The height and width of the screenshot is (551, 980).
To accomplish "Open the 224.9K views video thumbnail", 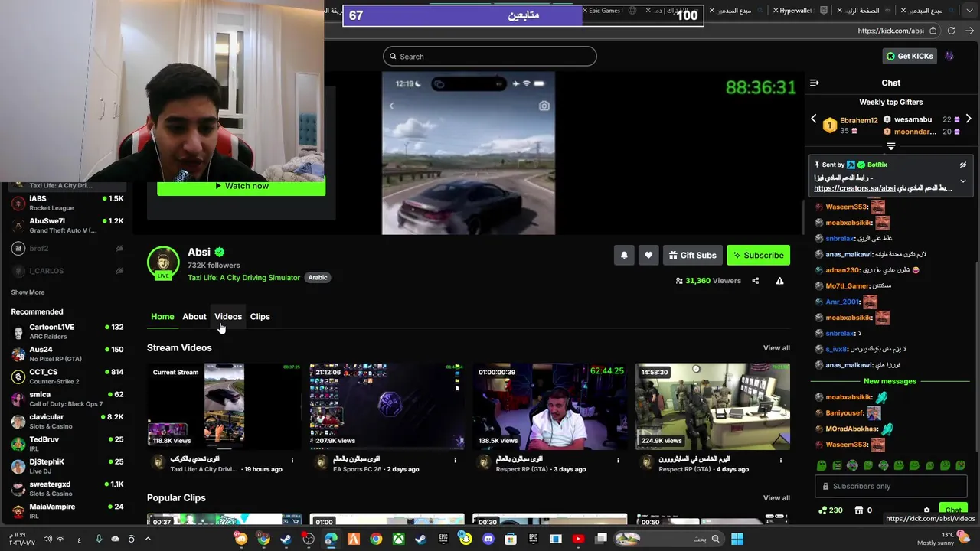I will click(713, 406).
